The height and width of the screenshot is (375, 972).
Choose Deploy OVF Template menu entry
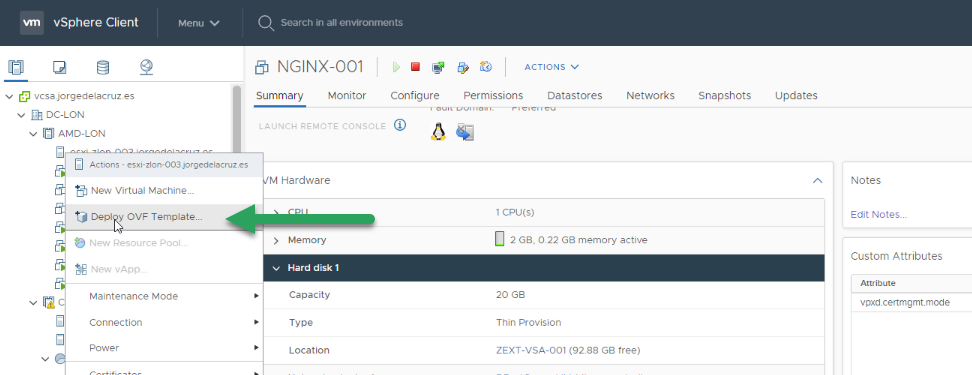(x=164, y=217)
